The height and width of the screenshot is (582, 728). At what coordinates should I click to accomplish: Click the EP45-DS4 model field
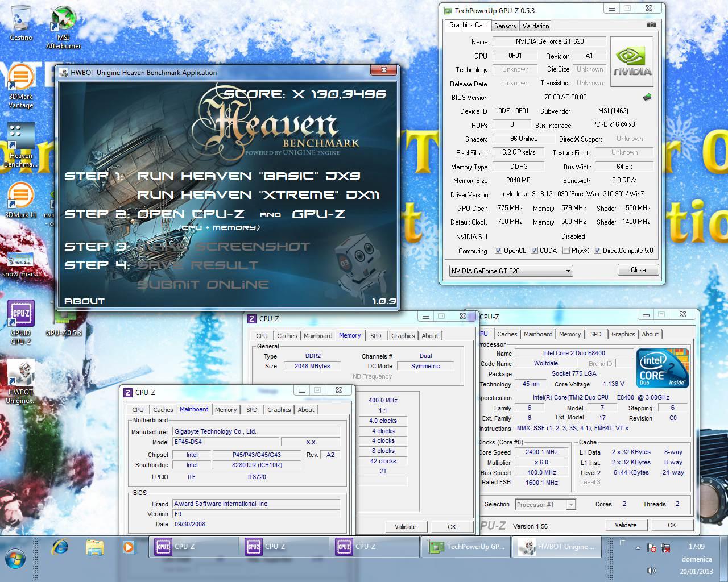coord(226,442)
